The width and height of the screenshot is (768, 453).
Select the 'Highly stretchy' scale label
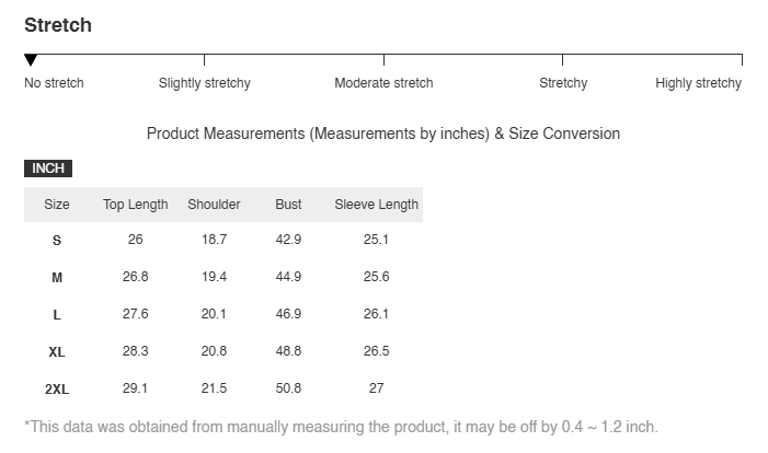coord(698,83)
